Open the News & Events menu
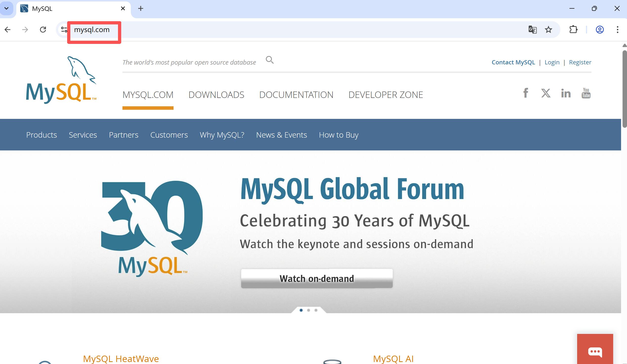Image resolution: width=627 pixels, height=364 pixels. 282,135
